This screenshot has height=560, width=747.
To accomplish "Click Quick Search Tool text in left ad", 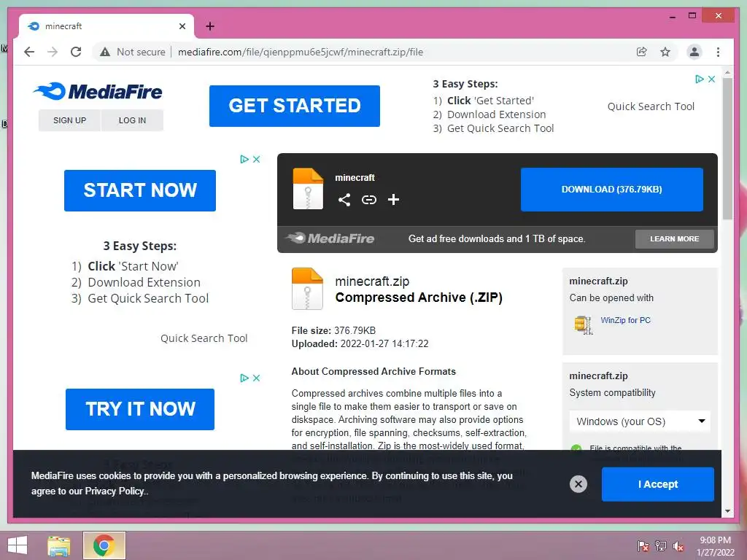I will pyautogui.click(x=204, y=338).
